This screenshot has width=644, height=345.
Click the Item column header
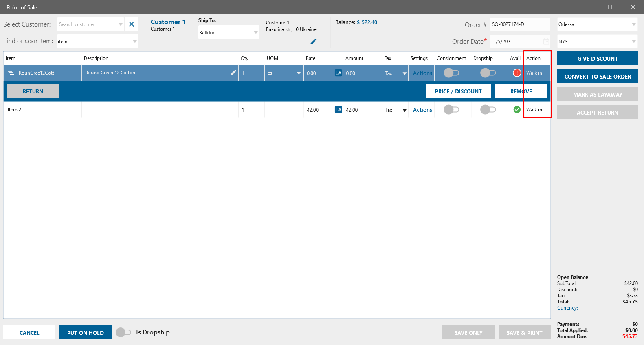pyautogui.click(x=11, y=58)
